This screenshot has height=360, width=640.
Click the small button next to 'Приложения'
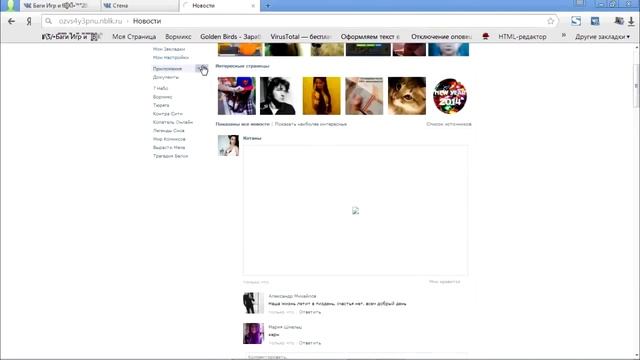[202, 68]
